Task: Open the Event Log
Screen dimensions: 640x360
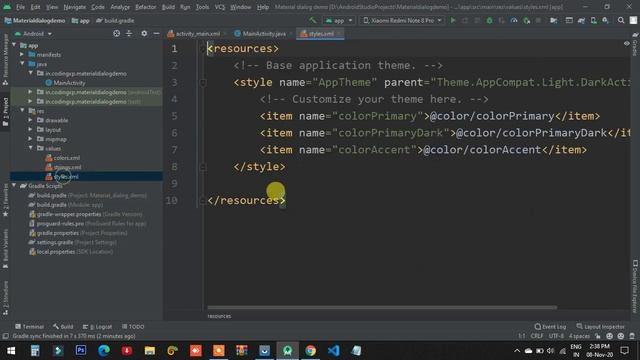Action: point(550,327)
